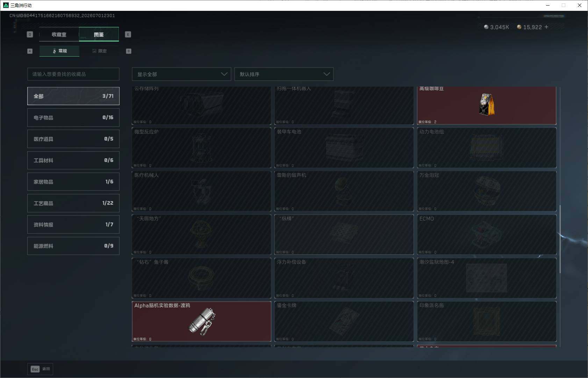The height and width of the screenshot is (378, 588).
Task: Click the 潮汐监狱地图-4 item icon
Action: (x=487, y=278)
